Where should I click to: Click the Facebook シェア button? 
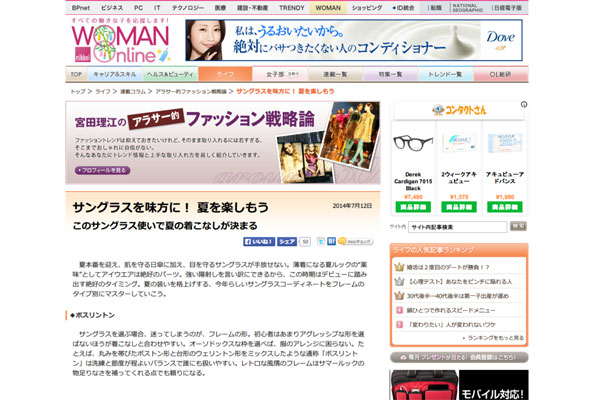pos(287,242)
